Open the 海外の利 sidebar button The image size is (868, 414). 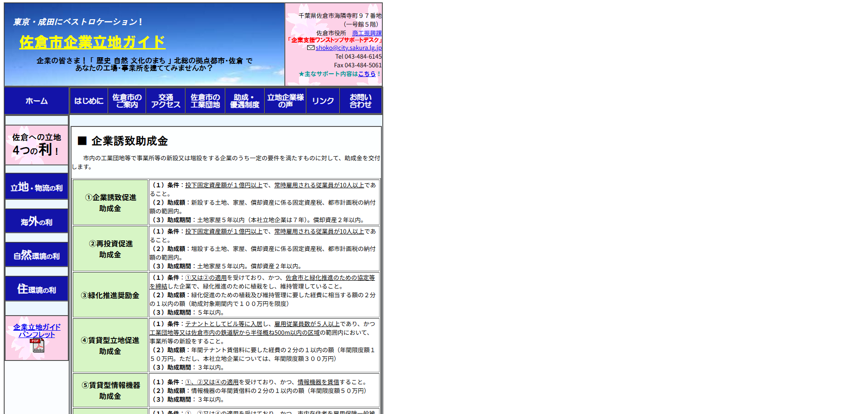(x=37, y=221)
